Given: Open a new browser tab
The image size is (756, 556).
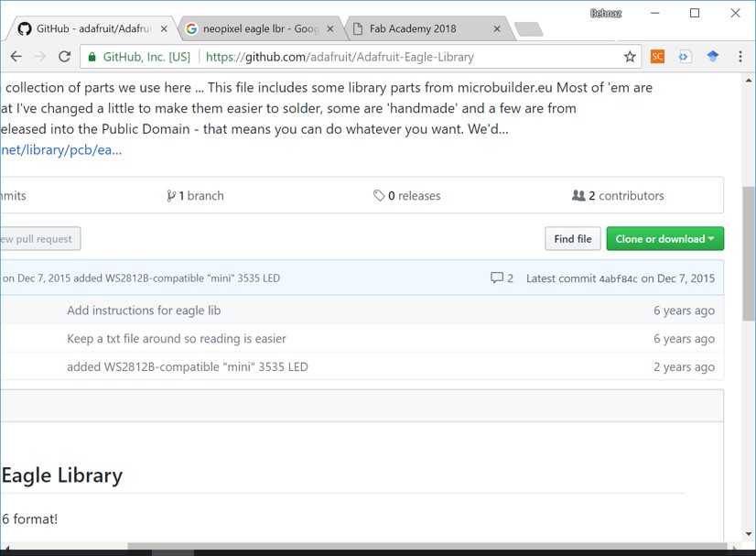Looking at the screenshot, I should [529, 29].
